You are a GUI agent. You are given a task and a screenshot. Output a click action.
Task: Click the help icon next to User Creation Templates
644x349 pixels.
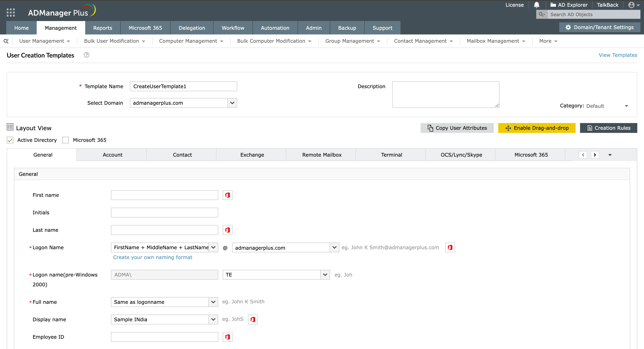pos(86,55)
